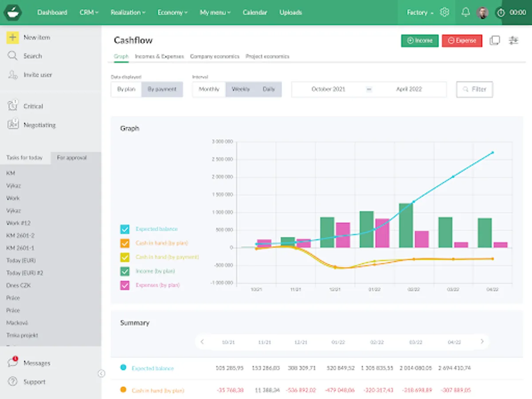This screenshot has height=399, width=532.
Task: Open task KM 2601-2
Action: tap(20, 235)
